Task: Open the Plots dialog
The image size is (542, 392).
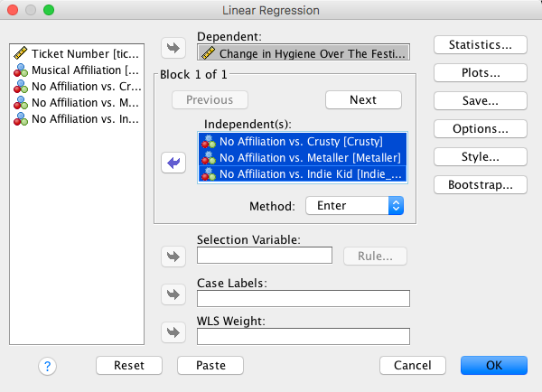Action: (480, 72)
